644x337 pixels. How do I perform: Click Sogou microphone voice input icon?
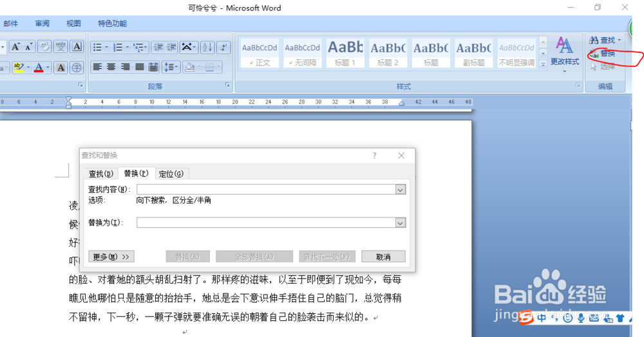click(581, 318)
